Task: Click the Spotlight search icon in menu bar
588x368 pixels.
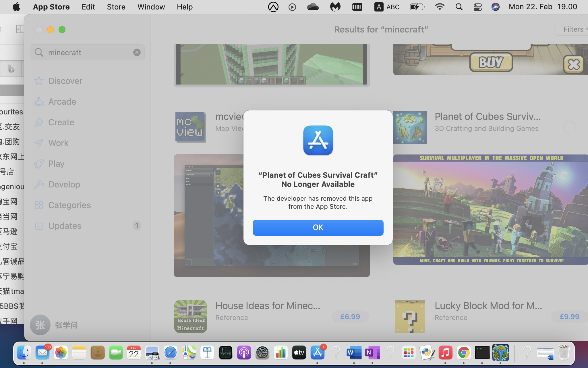Action: (459, 7)
